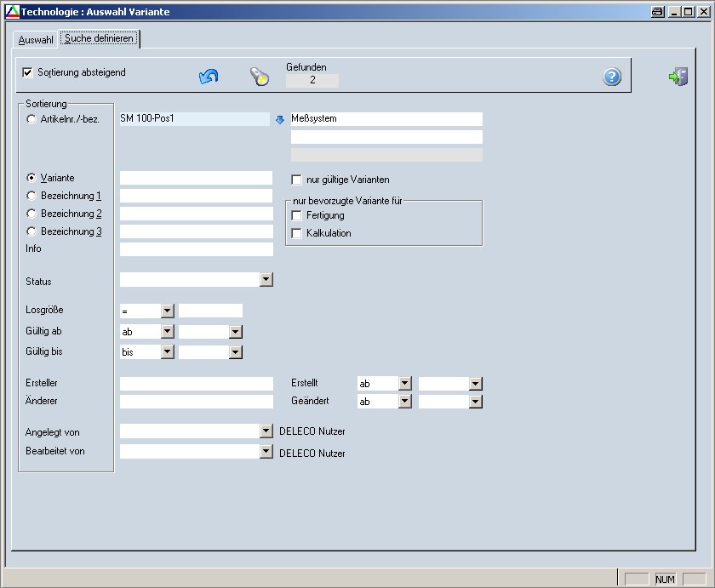Expand the Angelegt von dropdown
The width and height of the screenshot is (715, 588).
[x=266, y=431]
